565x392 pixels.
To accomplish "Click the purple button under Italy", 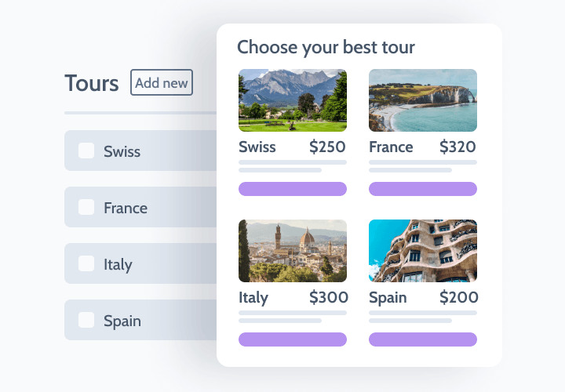I will [292, 339].
